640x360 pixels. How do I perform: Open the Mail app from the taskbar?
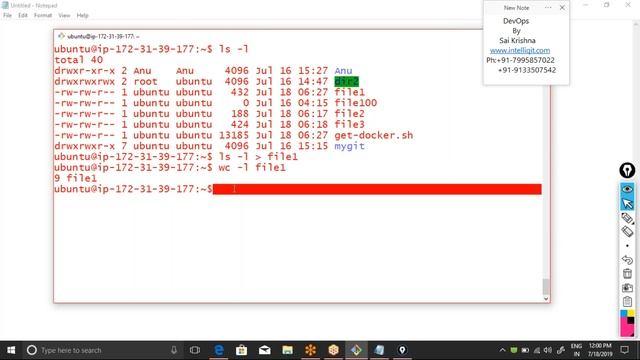[x=264, y=350]
